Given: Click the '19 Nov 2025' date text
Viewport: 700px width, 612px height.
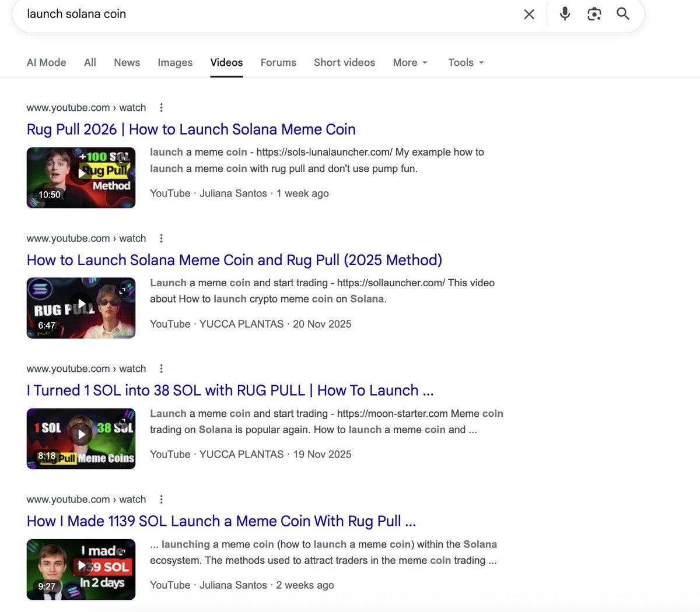Looking at the screenshot, I should [x=323, y=455].
